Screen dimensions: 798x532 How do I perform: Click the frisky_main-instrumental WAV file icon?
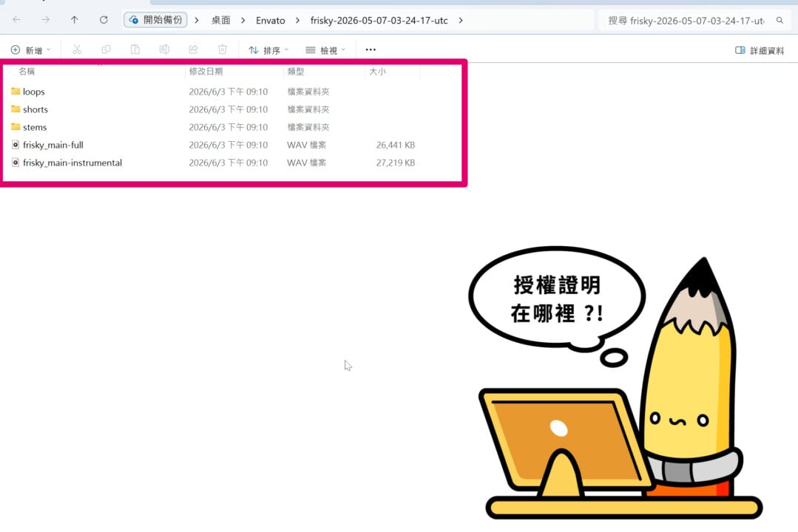coord(16,163)
